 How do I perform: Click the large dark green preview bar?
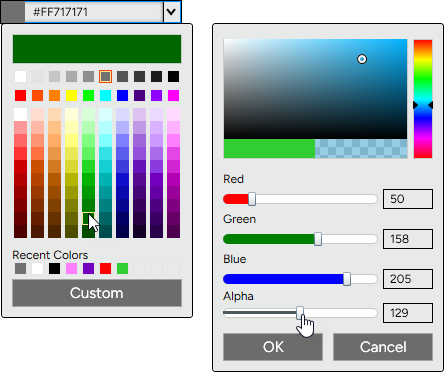coord(97,49)
